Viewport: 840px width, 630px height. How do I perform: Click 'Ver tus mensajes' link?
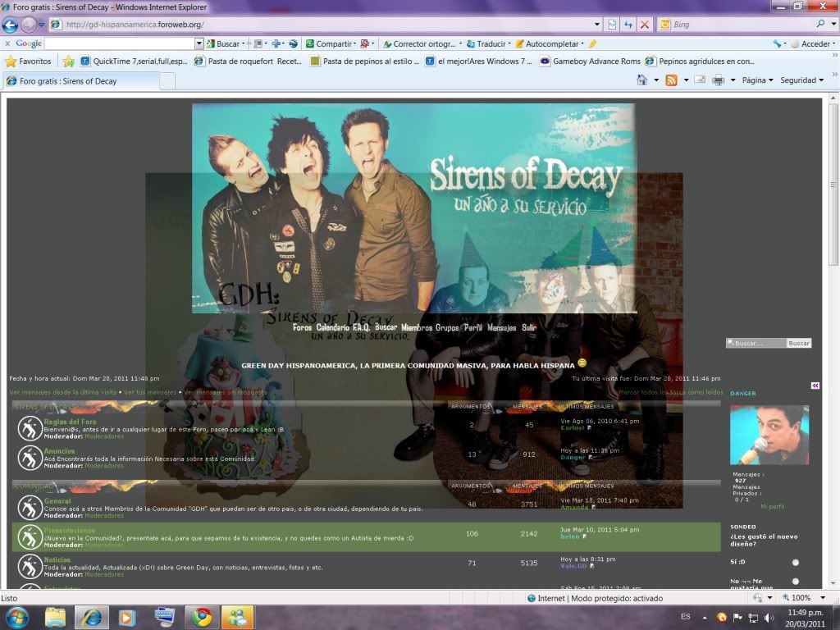click(x=150, y=392)
